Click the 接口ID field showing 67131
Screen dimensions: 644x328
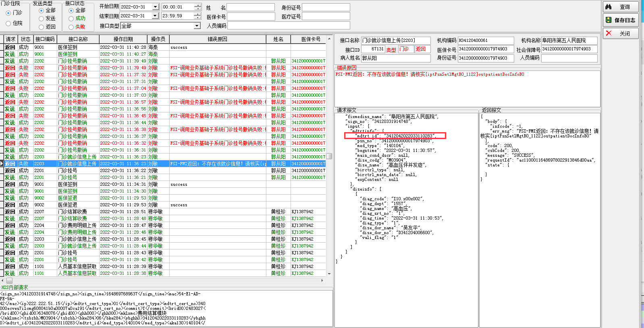click(x=373, y=49)
